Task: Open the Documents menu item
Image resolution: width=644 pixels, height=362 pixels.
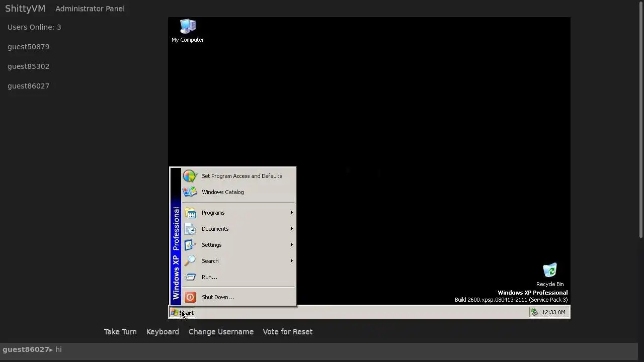Action: pos(238,229)
